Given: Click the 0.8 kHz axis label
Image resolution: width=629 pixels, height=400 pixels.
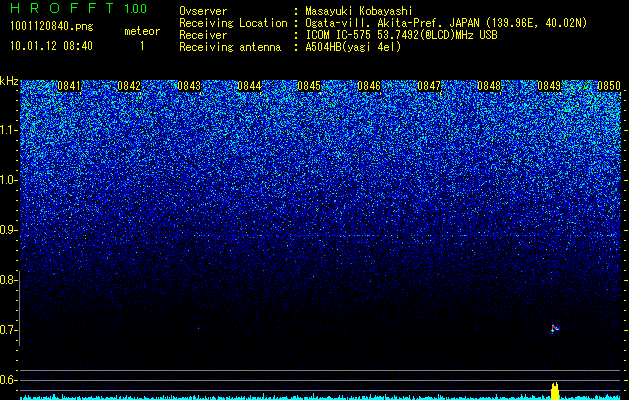Looking at the screenshot, I should pyautogui.click(x=8, y=280).
